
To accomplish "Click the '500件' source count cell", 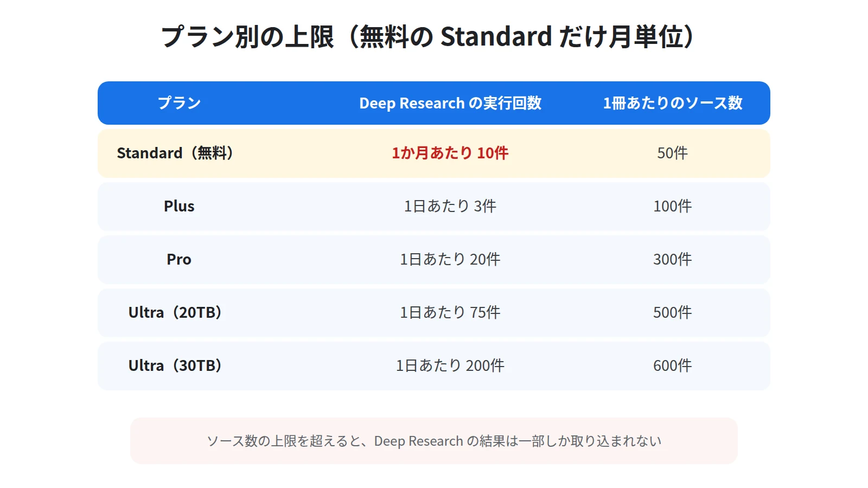I will (673, 312).
